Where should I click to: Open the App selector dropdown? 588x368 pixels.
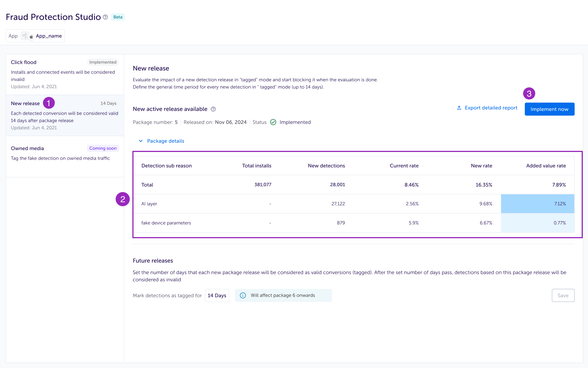point(35,36)
